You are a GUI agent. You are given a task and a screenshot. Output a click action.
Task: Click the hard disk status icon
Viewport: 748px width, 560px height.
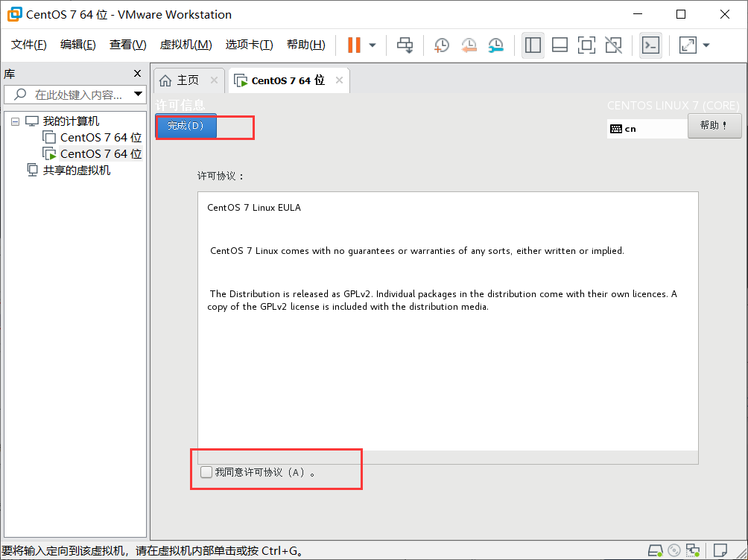[x=656, y=550]
